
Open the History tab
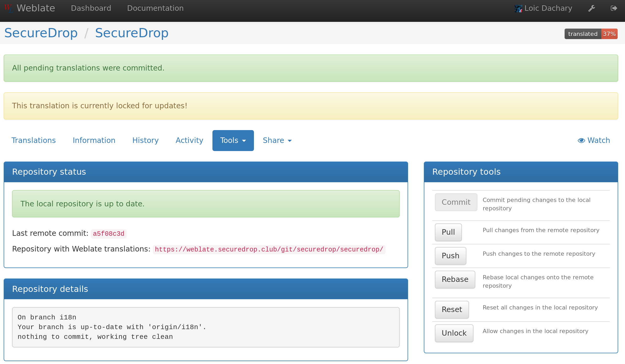click(145, 141)
